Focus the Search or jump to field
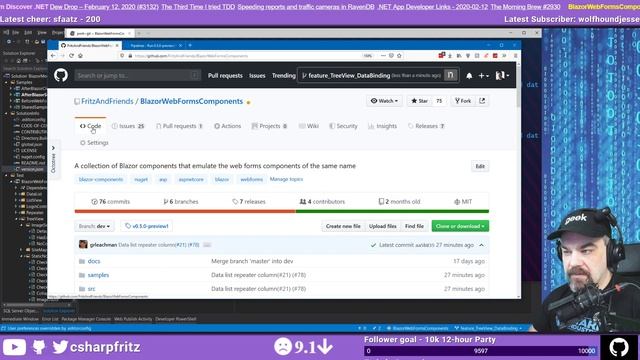The image size is (640, 360). [138, 75]
